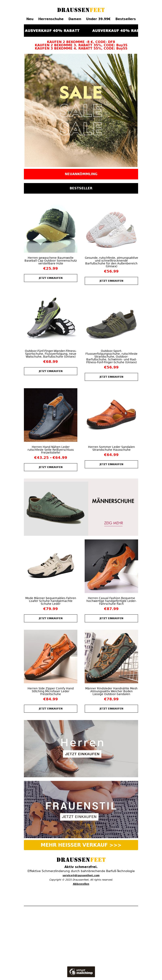The height and width of the screenshot is (980, 162).
Task: Buy the €68.99 five-finger hiking shoes
Action: [50, 371]
